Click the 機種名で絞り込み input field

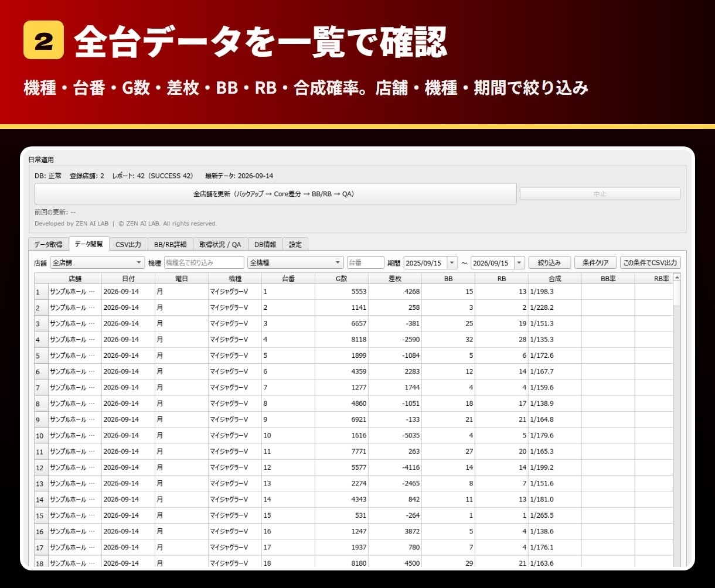click(204, 263)
